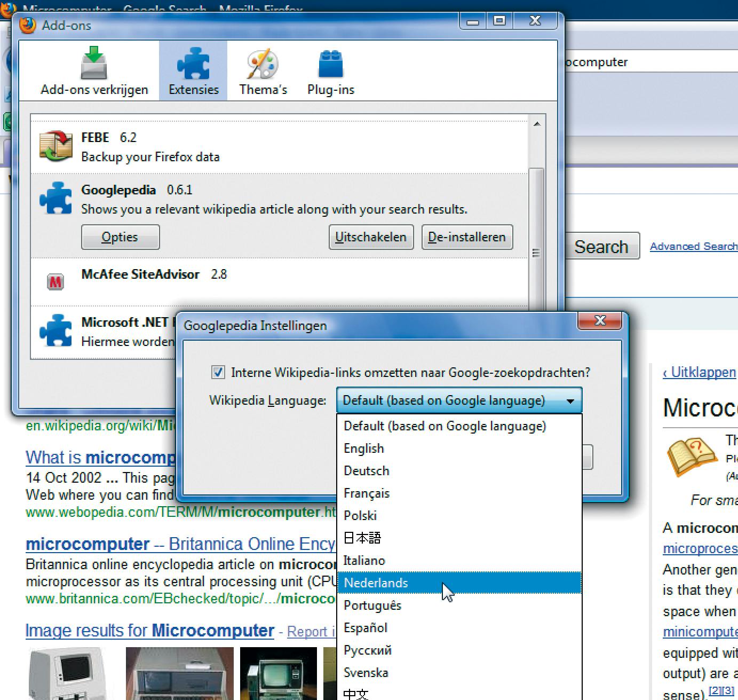The height and width of the screenshot is (700, 738).
Task: Click the Firefox address bar showing 'ocomputer'
Action: pyautogui.click(x=651, y=62)
